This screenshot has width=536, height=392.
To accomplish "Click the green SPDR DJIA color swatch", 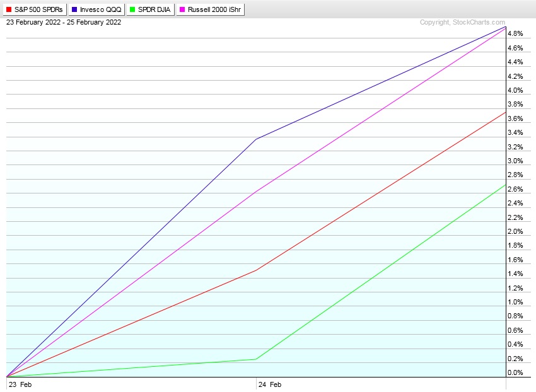I will click(132, 9).
